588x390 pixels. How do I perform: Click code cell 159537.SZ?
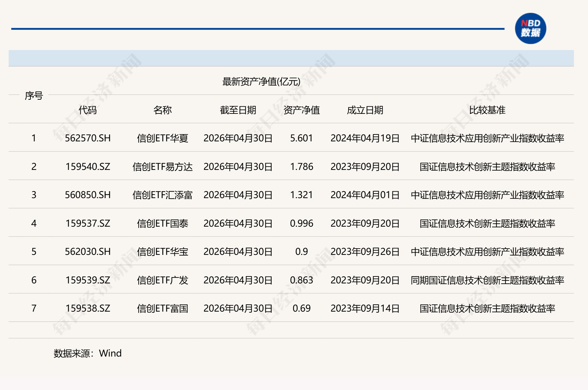[88, 223]
